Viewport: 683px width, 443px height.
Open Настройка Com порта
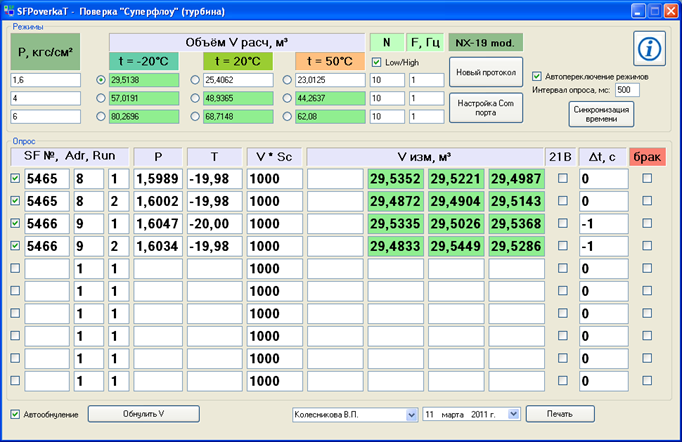pyautogui.click(x=486, y=108)
